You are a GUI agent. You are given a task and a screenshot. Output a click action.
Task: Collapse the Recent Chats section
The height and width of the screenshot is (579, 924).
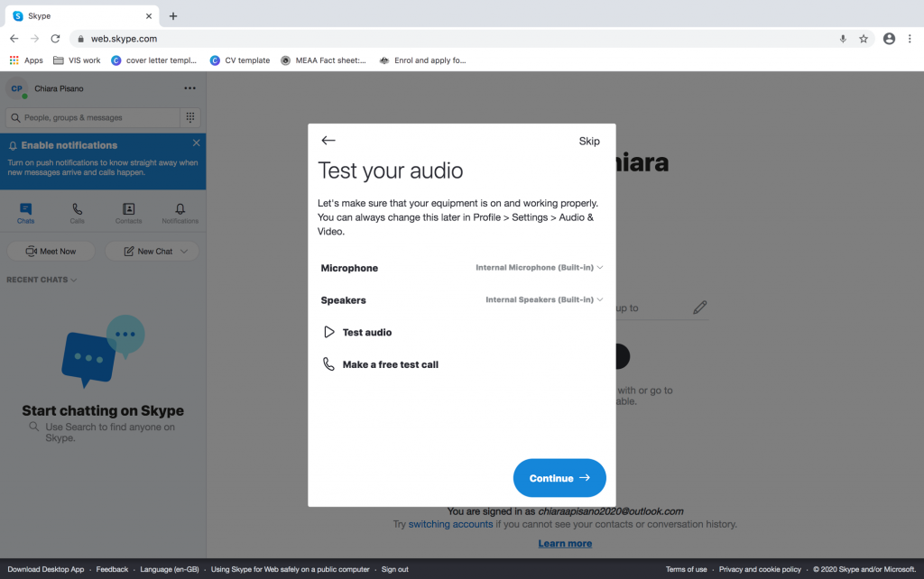[x=42, y=280]
